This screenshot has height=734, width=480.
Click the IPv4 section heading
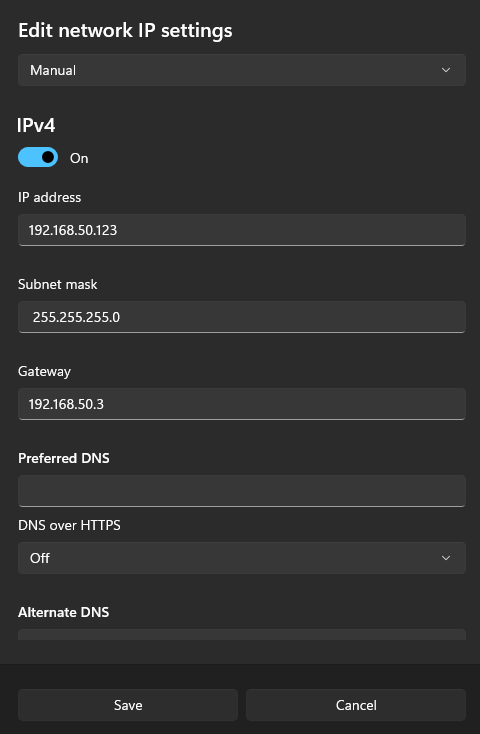36,125
